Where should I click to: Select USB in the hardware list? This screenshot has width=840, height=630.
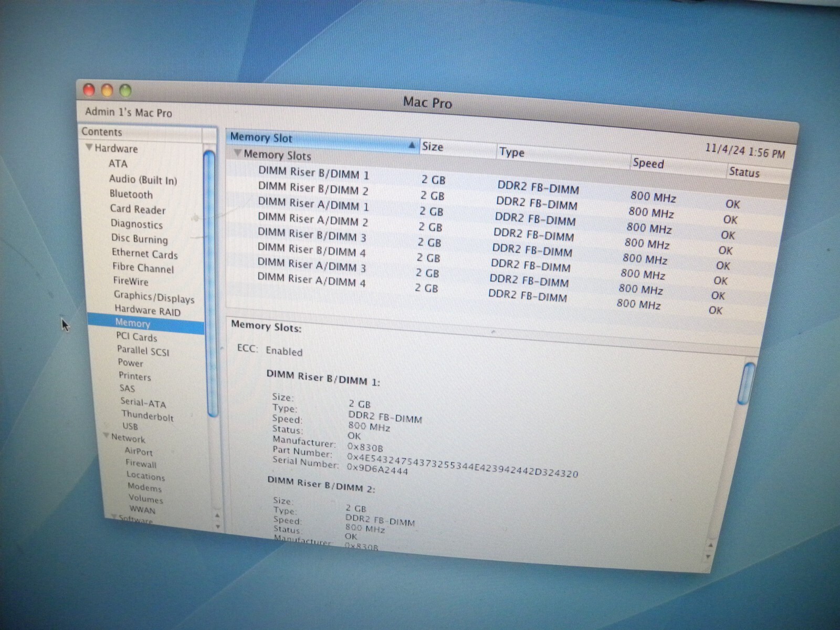pos(130,426)
